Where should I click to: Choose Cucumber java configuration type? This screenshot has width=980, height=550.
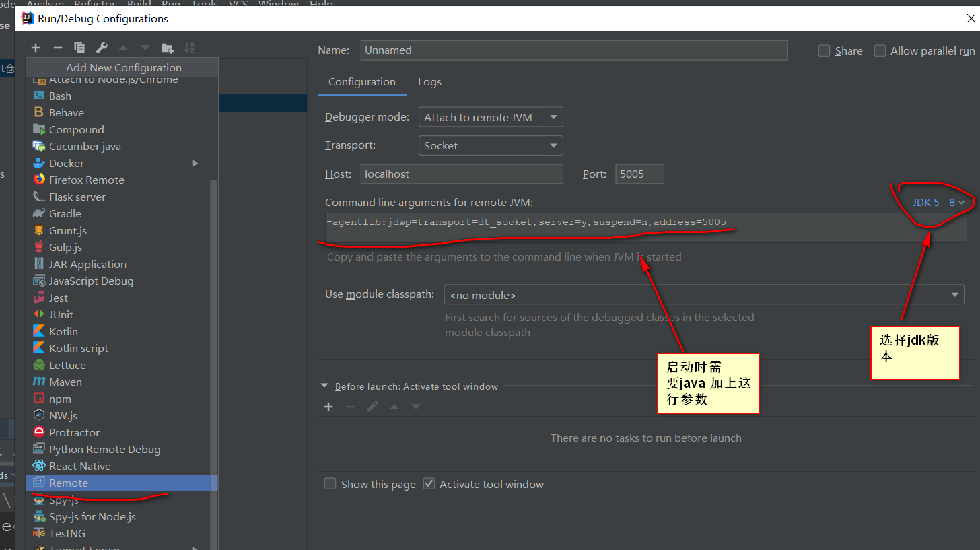(x=121, y=147)
